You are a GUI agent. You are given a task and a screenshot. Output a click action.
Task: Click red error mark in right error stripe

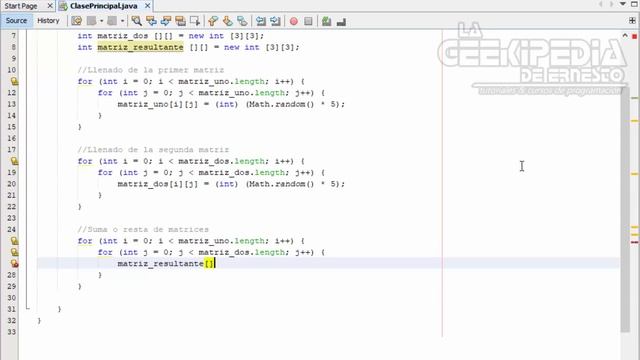pyautogui.click(x=634, y=242)
